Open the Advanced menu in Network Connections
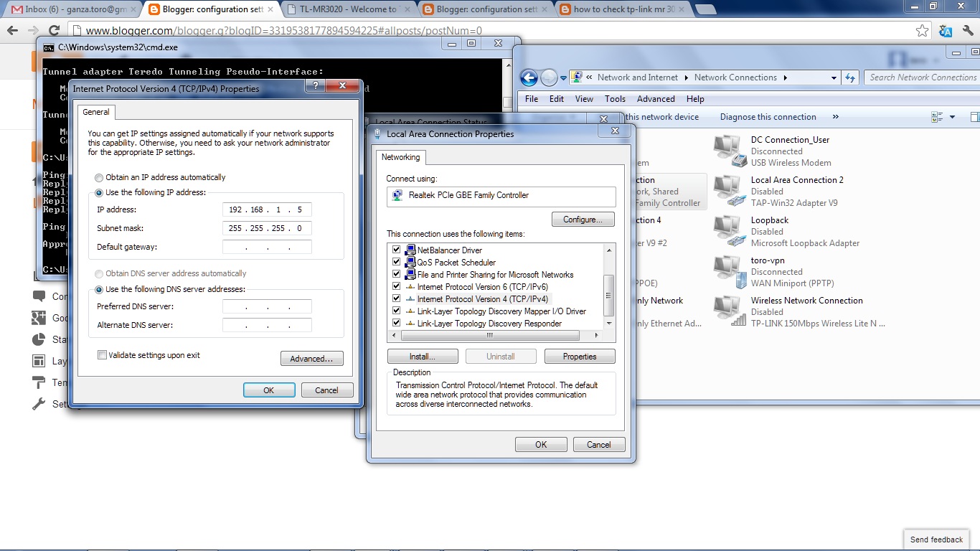Viewport: 980px width, 551px height. click(655, 98)
